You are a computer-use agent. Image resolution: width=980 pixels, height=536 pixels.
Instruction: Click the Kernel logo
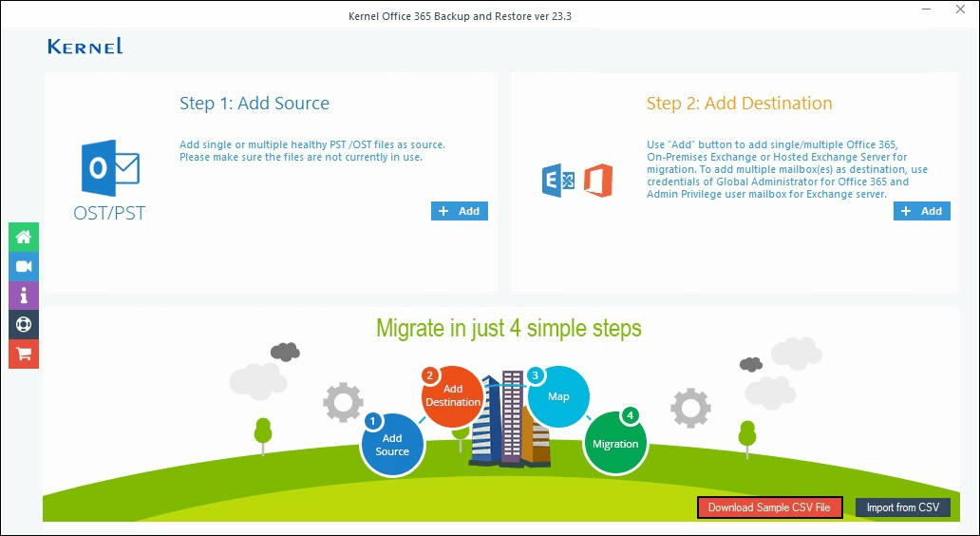(x=85, y=47)
